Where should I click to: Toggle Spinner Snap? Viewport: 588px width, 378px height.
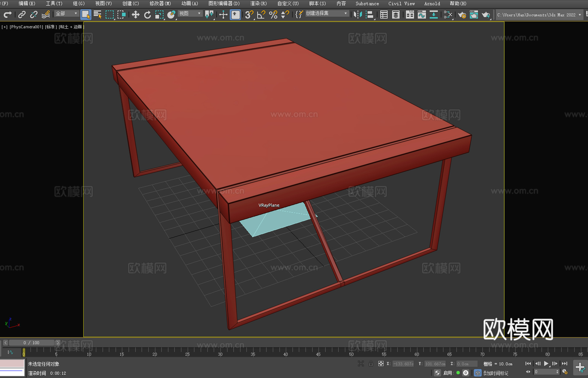(285, 14)
